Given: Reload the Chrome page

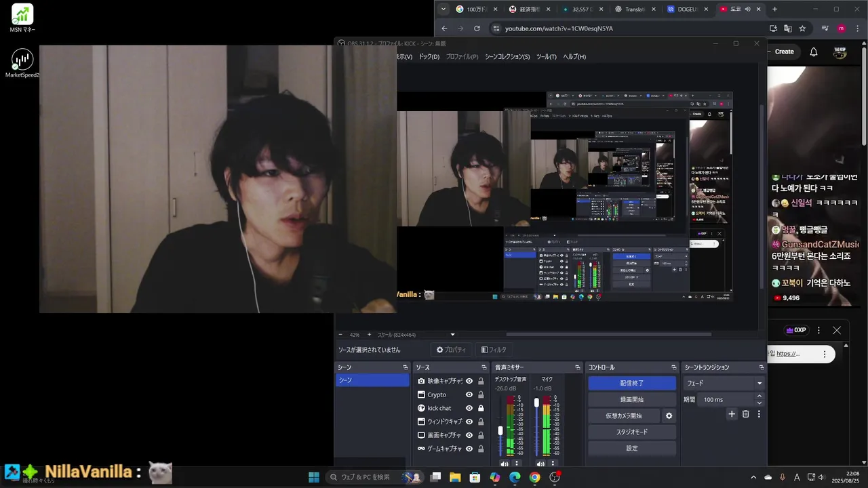Looking at the screenshot, I should click(477, 28).
